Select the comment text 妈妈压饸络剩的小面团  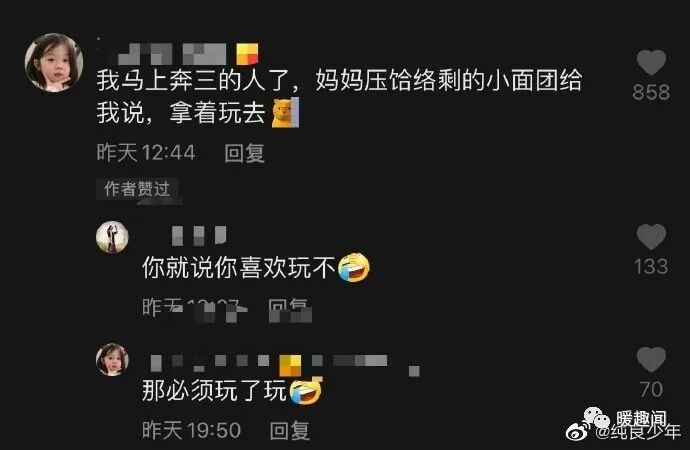pos(437,81)
